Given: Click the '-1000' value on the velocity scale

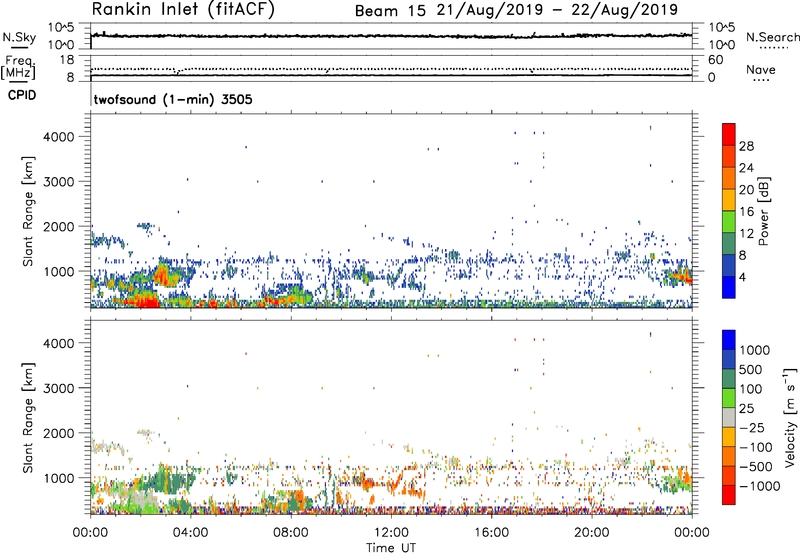Looking at the screenshot, I should [x=760, y=486].
